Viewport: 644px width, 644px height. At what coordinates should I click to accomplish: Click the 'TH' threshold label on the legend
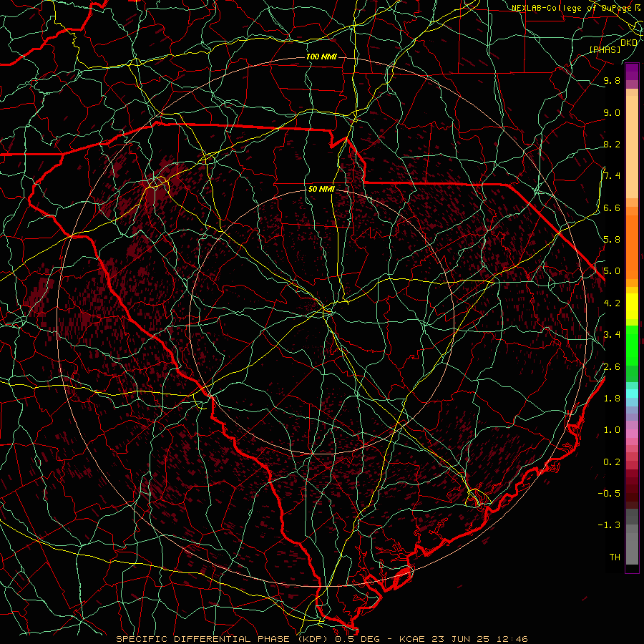[x=615, y=557]
